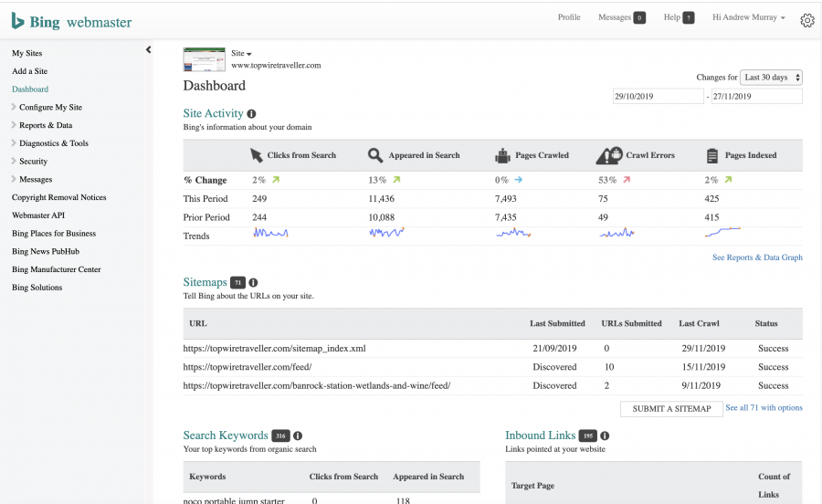Click the Search Keywords info icon
This screenshot has height=504, width=822.
tap(298, 436)
